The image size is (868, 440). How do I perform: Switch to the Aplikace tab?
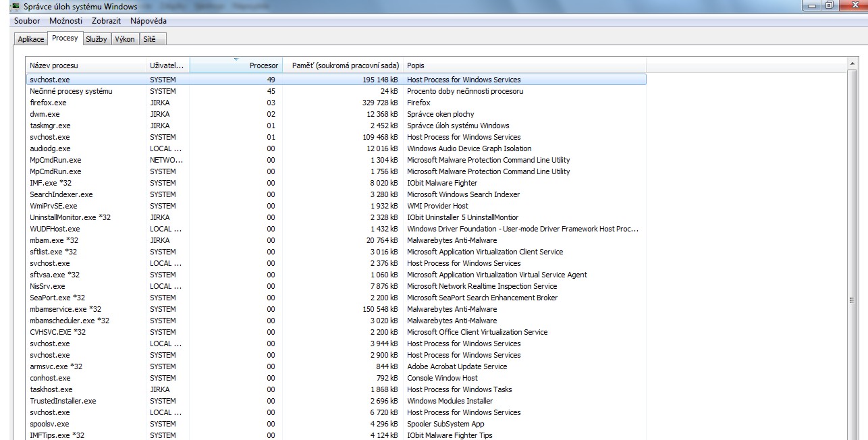tap(31, 39)
